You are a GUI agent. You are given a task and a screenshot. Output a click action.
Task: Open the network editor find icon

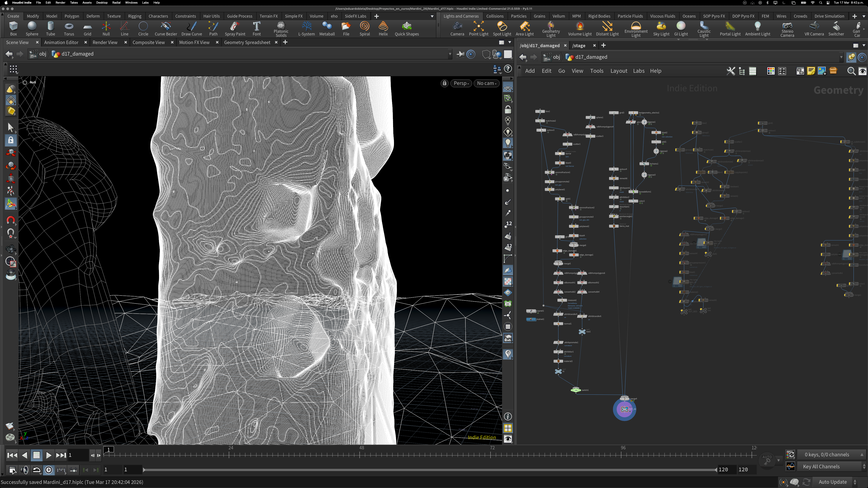pos(851,71)
